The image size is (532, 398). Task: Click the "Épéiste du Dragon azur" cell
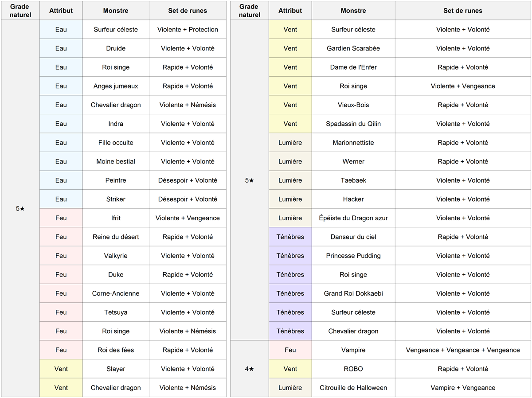(x=353, y=218)
